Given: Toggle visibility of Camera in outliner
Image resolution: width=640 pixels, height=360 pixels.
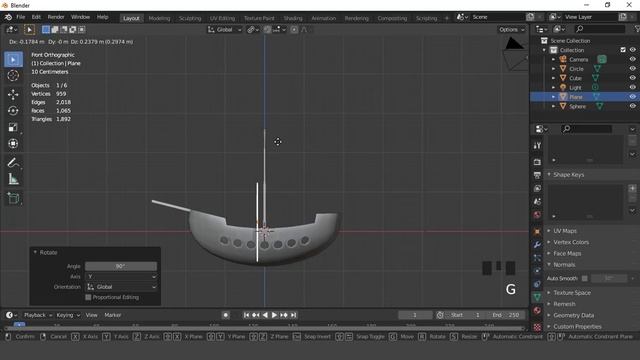Looking at the screenshot, I should [x=632, y=59].
